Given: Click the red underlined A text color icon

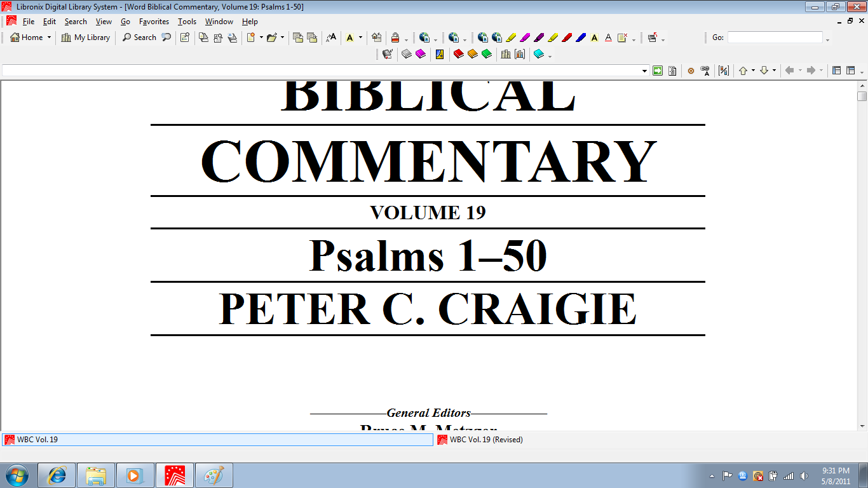Looking at the screenshot, I should 608,37.
